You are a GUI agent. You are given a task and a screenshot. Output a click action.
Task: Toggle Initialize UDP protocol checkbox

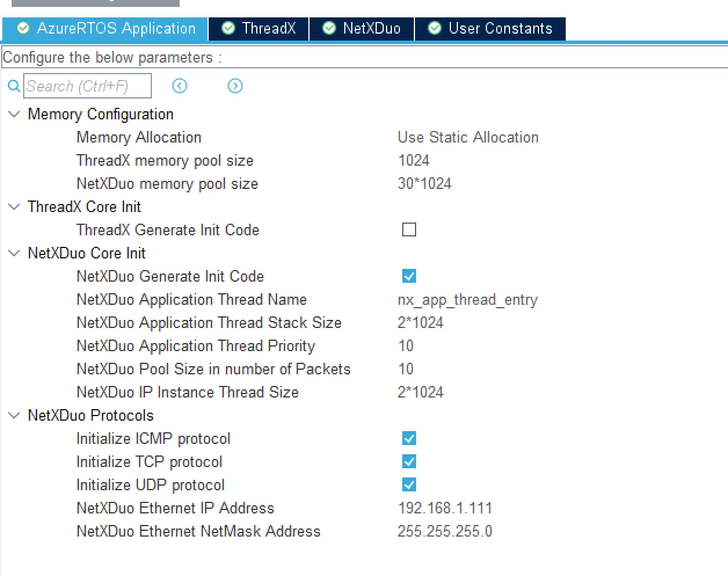point(409,484)
